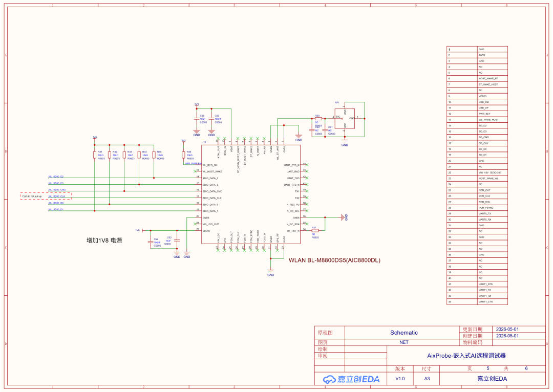Select the sideways GND symbol at GND6 pin

coord(344,217)
